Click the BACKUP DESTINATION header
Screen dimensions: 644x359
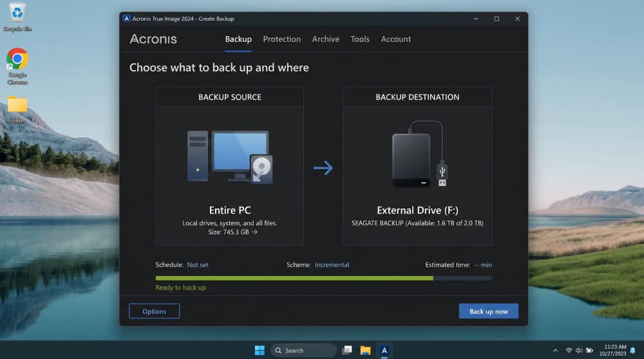[x=417, y=97]
